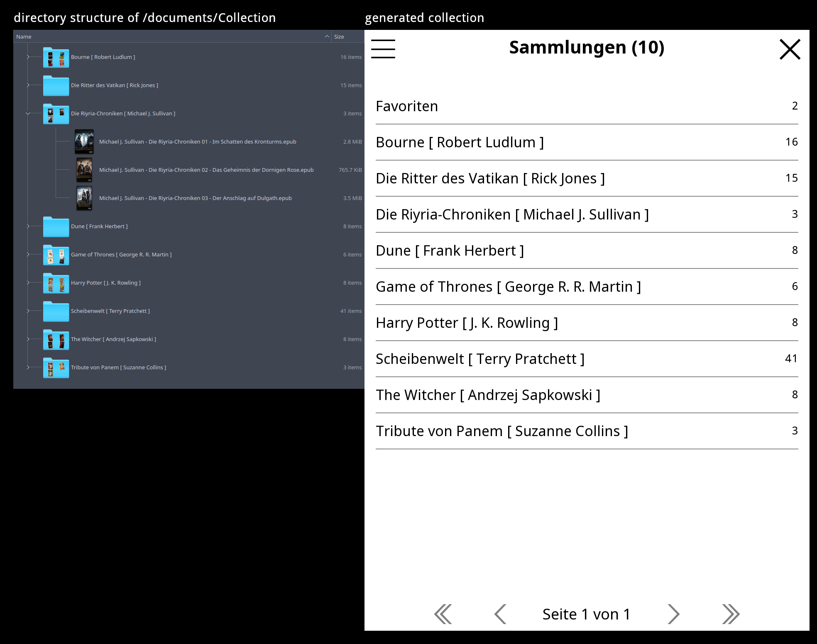
Task: Select the Harry Potter folder icon
Action: tap(56, 283)
